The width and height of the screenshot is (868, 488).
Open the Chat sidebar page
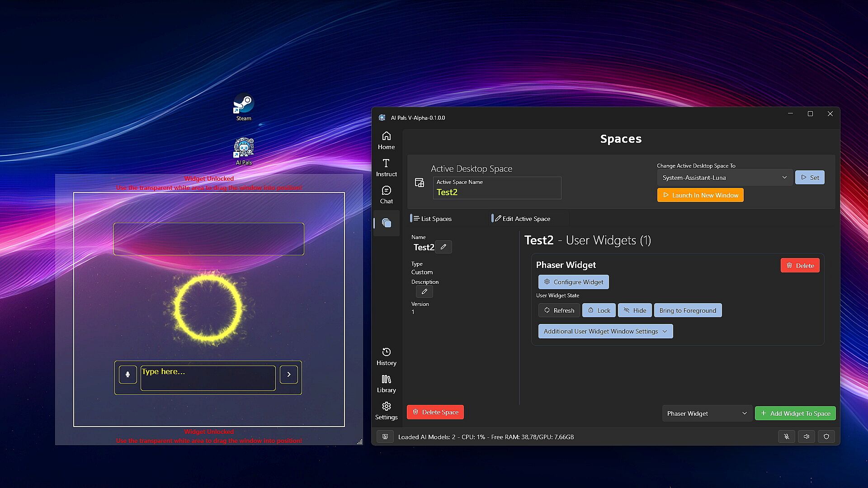click(386, 195)
